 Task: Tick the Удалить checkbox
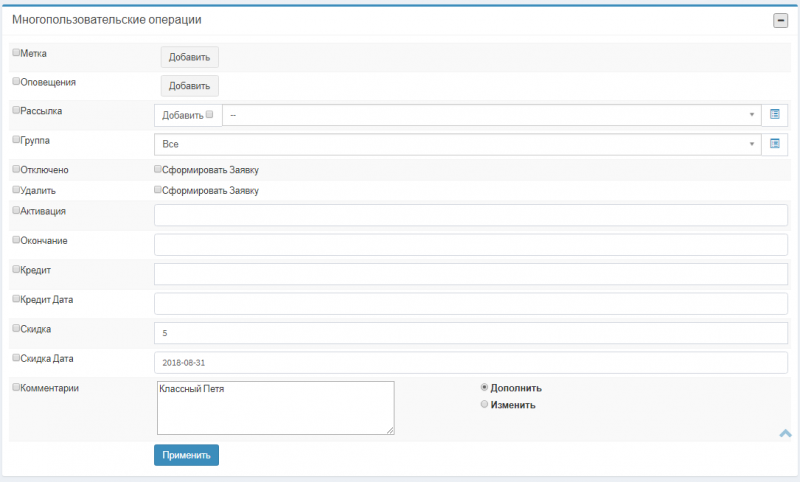[16, 190]
